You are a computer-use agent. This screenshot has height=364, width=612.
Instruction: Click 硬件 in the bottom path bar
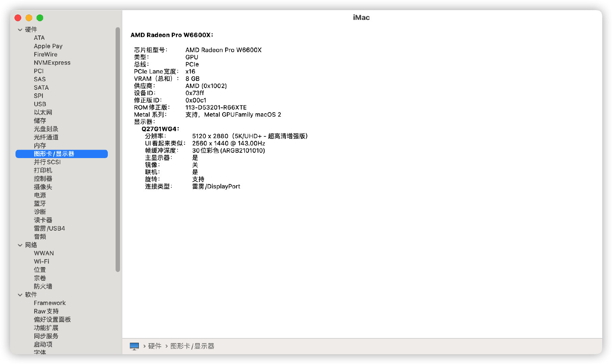(x=155, y=346)
